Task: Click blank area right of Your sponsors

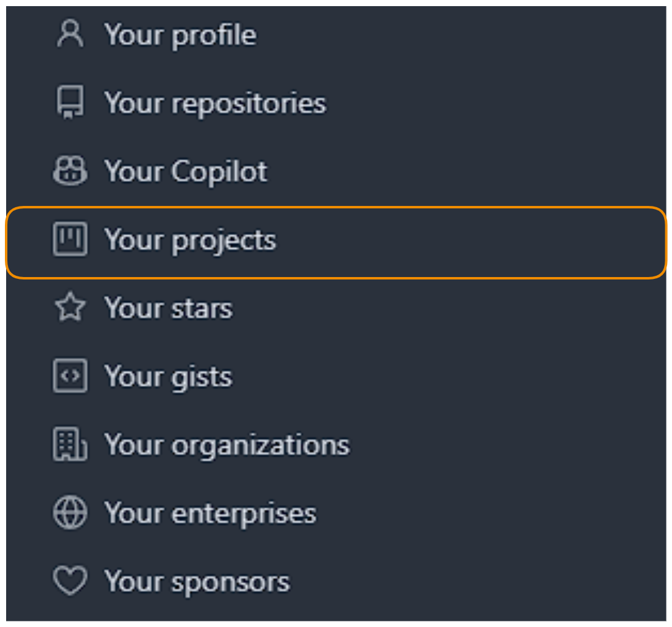Action: tap(476, 582)
